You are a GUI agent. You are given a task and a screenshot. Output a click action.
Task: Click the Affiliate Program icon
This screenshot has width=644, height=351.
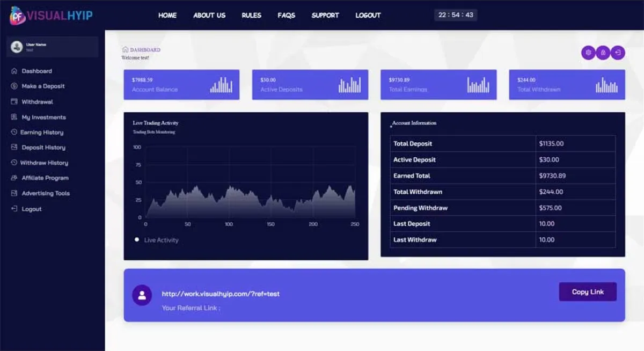coord(14,178)
